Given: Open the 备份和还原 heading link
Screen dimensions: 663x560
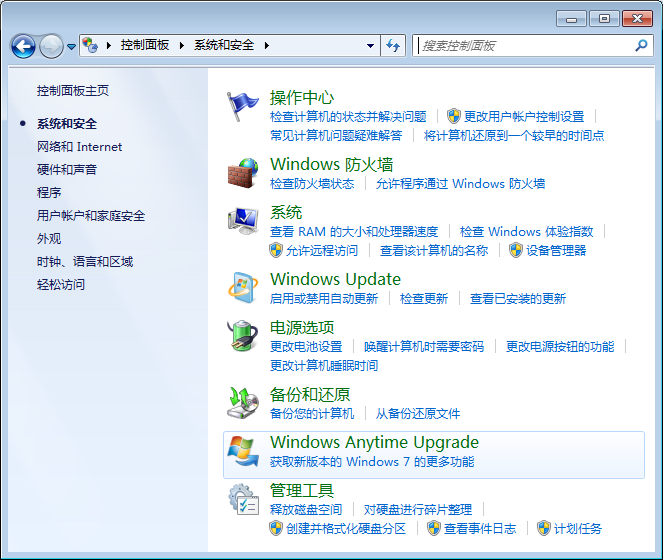Looking at the screenshot, I should (x=310, y=394).
